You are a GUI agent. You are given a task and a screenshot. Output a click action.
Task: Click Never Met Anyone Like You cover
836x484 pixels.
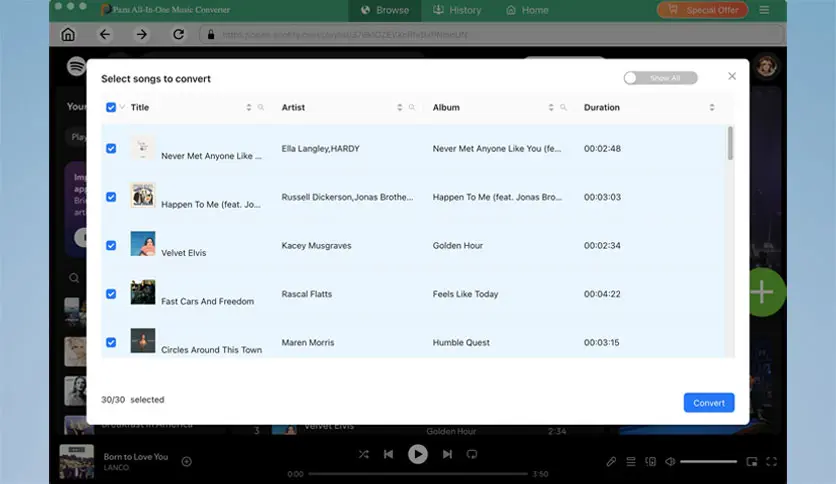coord(142,148)
